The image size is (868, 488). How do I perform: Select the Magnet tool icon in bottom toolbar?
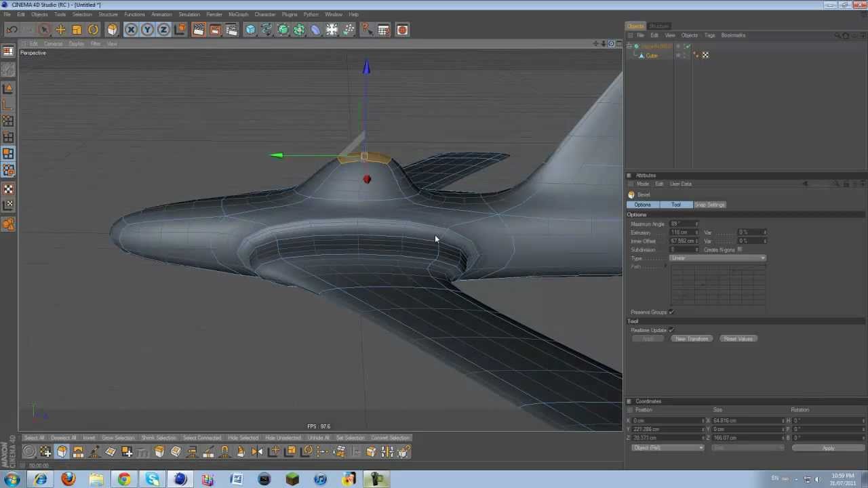point(224,452)
